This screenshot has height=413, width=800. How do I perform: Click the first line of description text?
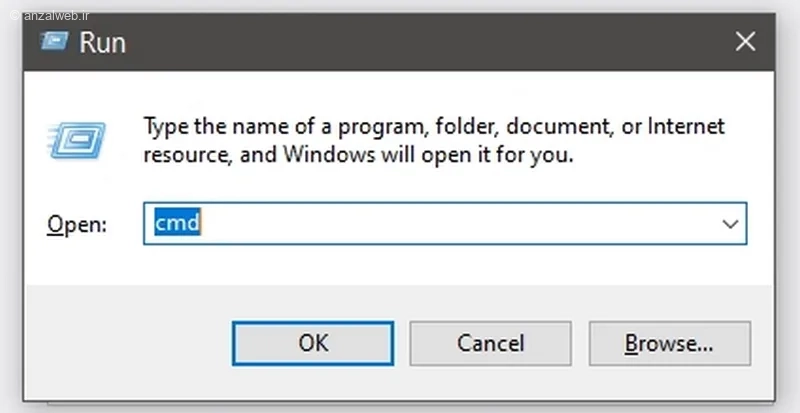[x=434, y=128]
